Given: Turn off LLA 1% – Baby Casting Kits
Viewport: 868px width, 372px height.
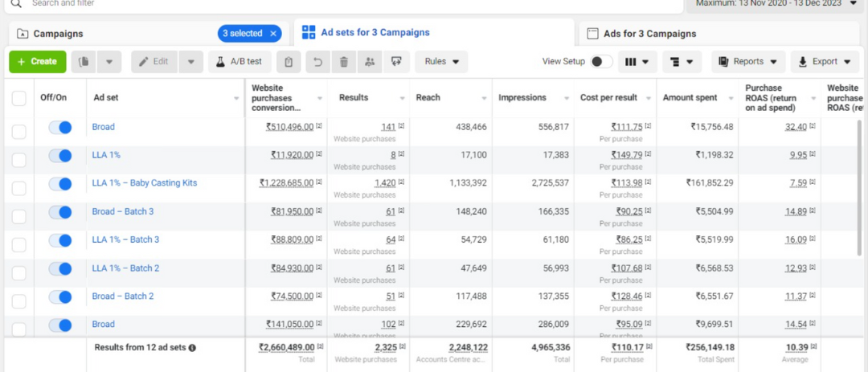Looking at the screenshot, I should click(x=59, y=184).
